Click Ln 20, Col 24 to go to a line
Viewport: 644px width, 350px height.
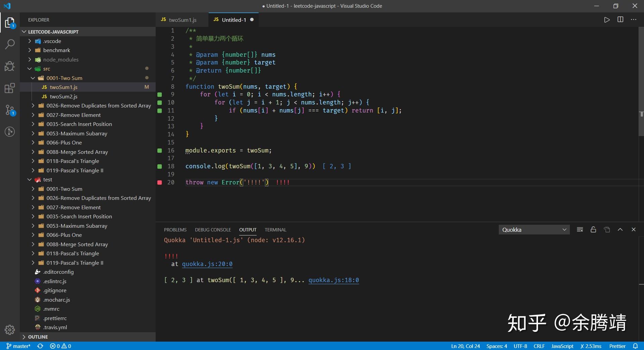point(466,346)
